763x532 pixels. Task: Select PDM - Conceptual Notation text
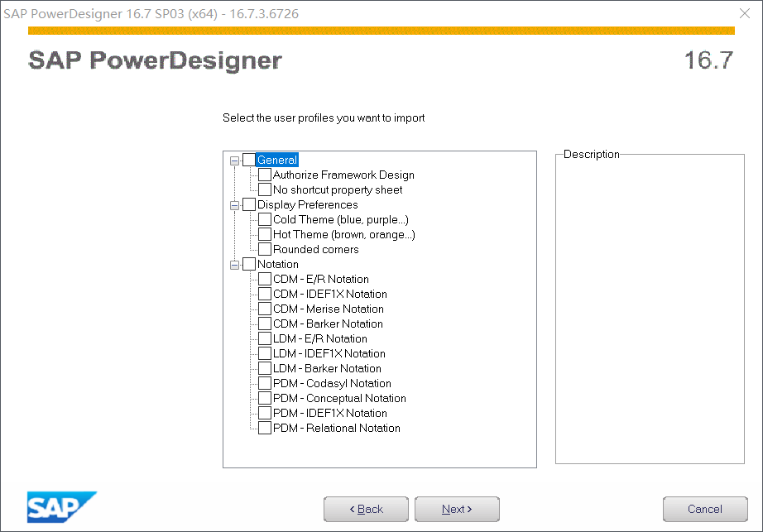(339, 398)
